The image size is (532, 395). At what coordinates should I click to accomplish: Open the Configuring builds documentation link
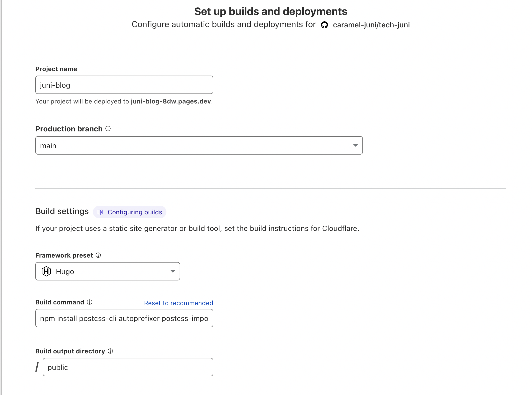(135, 212)
